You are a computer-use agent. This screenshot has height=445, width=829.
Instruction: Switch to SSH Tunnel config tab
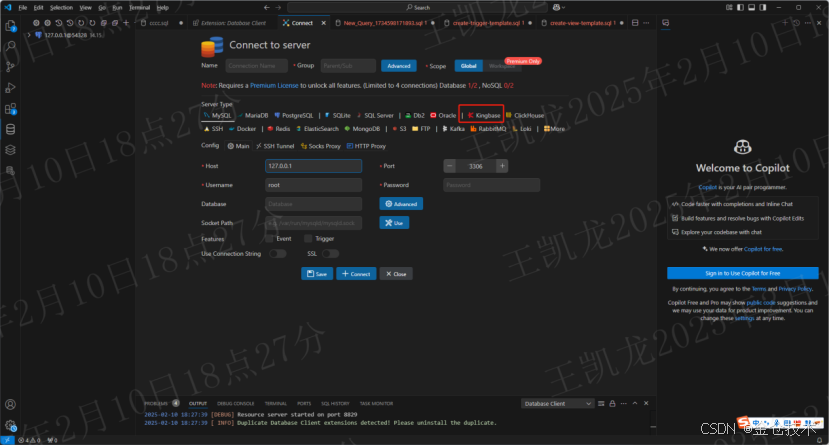point(275,146)
